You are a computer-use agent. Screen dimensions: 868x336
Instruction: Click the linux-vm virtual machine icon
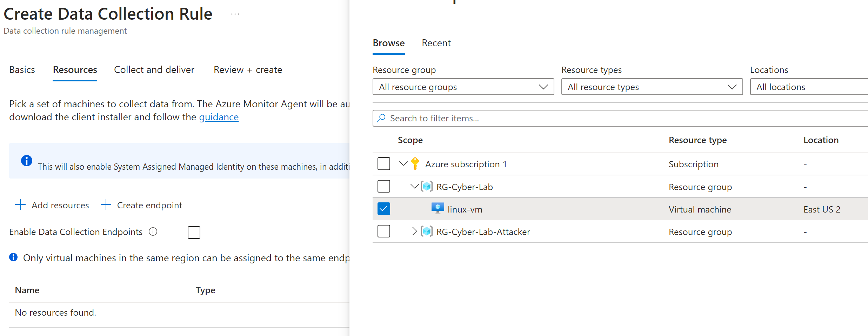(438, 209)
